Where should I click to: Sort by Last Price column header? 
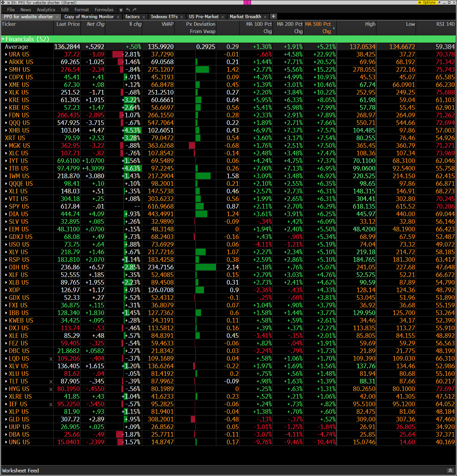tap(67, 28)
